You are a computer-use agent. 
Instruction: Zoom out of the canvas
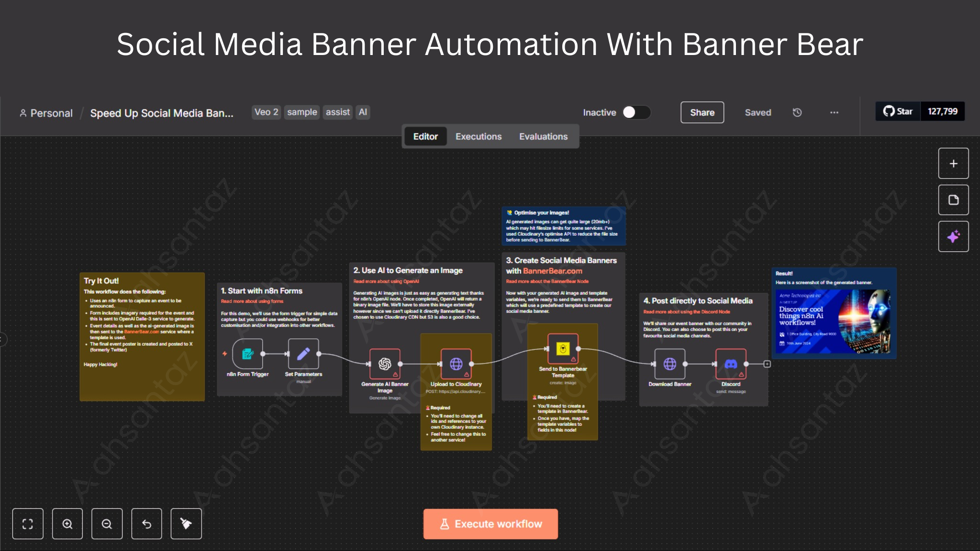(x=107, y=524)
